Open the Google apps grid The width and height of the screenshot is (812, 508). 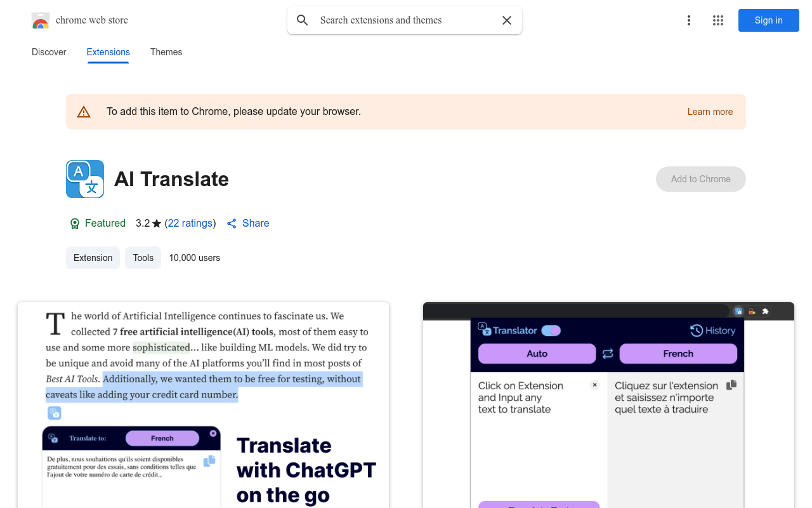(x=718, y=20)
